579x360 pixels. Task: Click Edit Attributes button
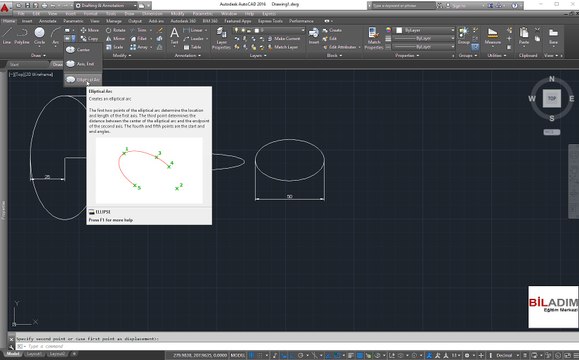(341, 47)
